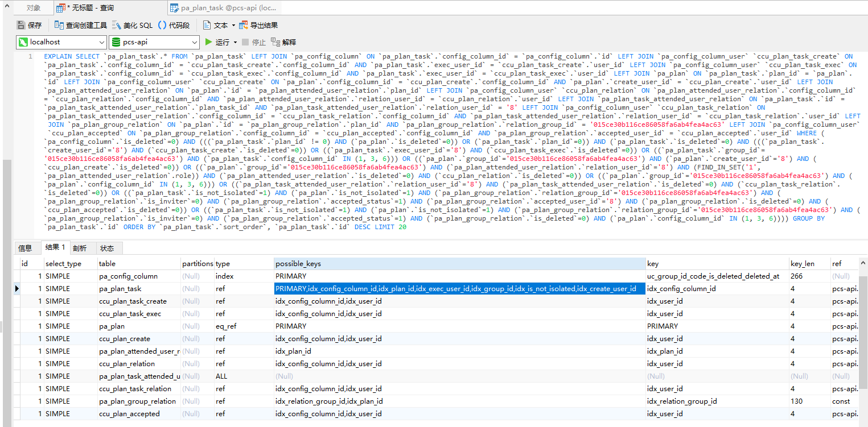Open the Query Builder tool (查询创建工具)

[x=59, y=25]
